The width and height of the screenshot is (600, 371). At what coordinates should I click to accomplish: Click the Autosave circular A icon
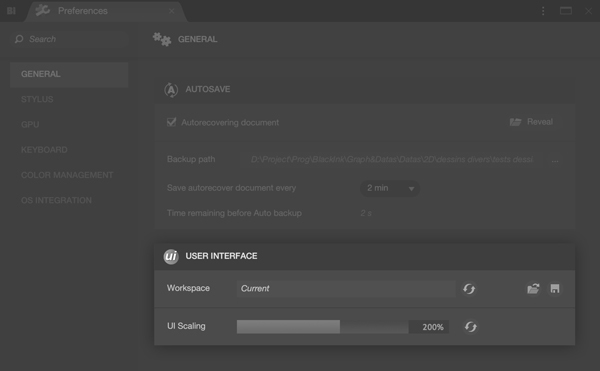coord(171,90)
